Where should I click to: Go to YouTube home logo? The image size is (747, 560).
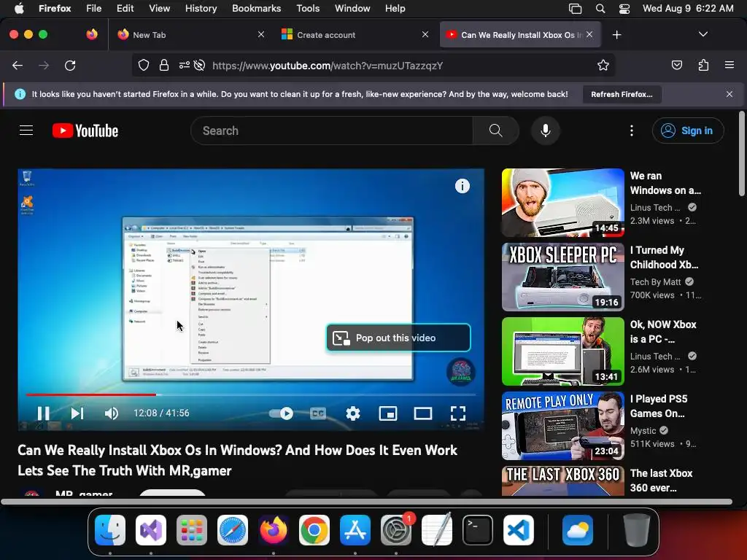pyautogui.click(x=85, y=131)
